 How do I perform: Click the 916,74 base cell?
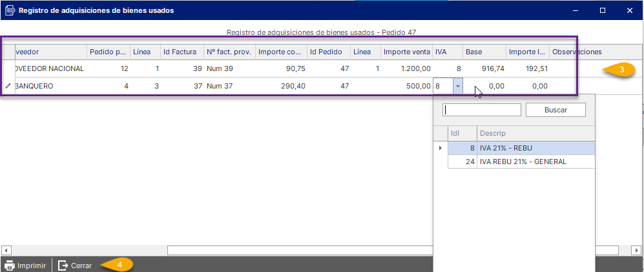(484, 68)
